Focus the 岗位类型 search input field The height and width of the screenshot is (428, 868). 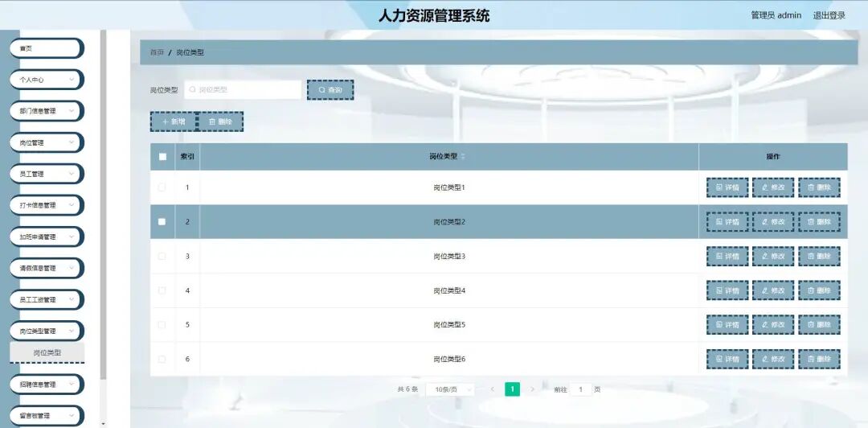(x=243, y=90)
